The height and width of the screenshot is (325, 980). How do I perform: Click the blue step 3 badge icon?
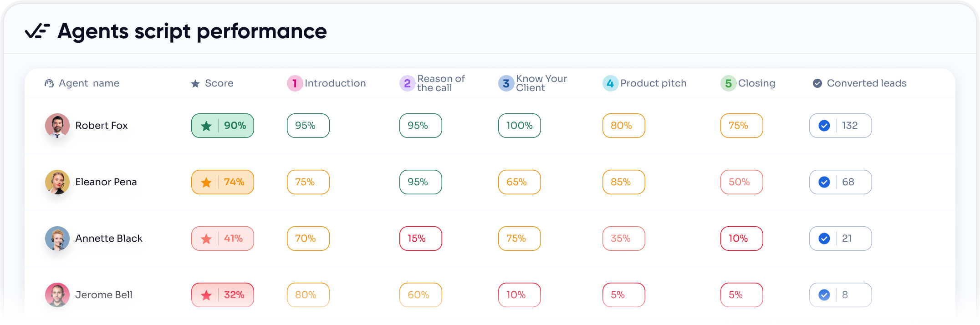(506, 83)
